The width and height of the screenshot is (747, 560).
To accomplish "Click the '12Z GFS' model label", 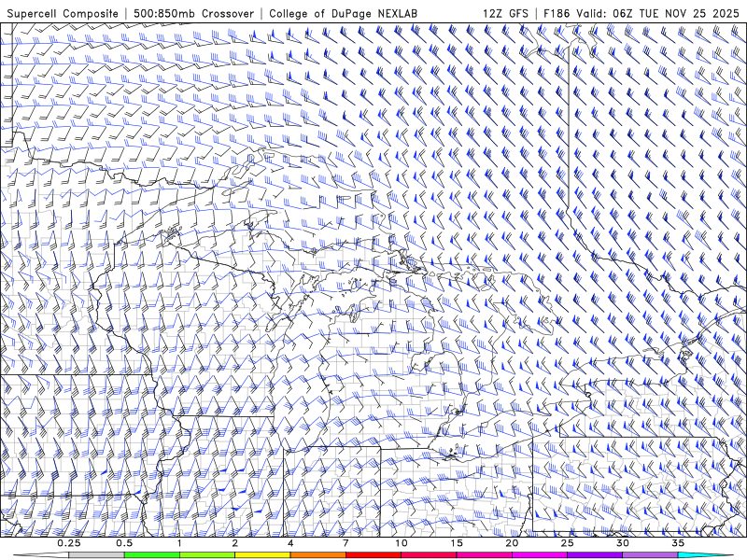I will click(x=505, y=13).
